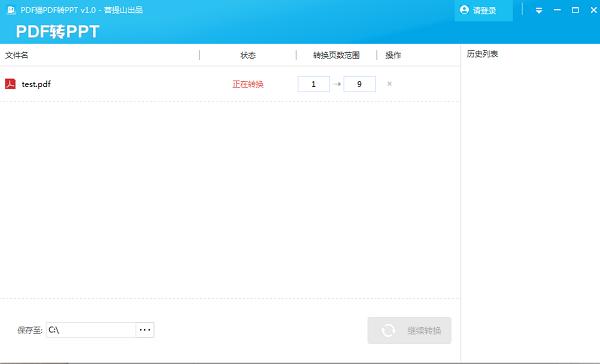Click the user login button

click(x=483, y=10)
